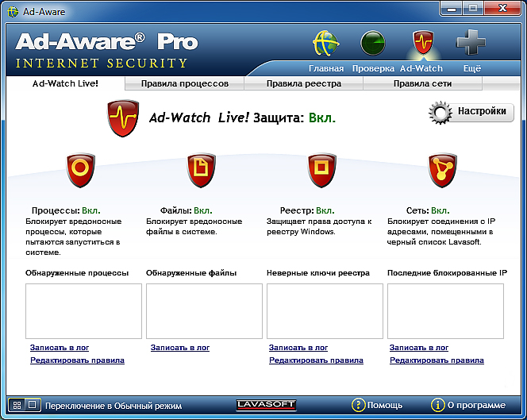Screen dimensions: 527x420
Task: Open the Проверка radar scan icon
Action: [373, 43]
